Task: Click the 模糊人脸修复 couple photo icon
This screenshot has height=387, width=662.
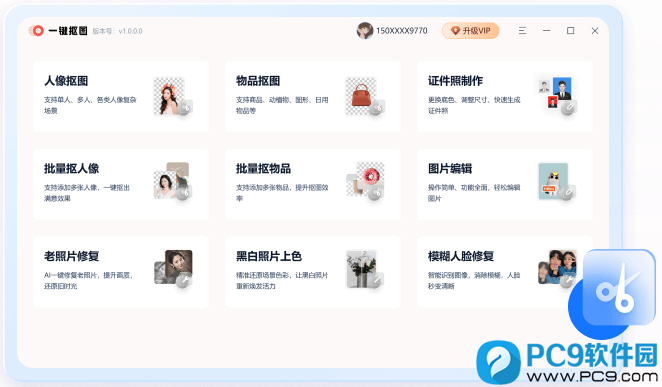Action: [x=557, y=268]
